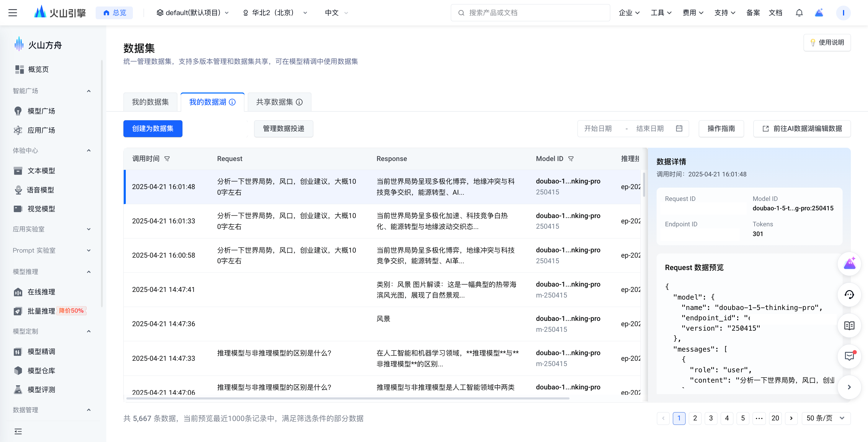
Task: Click the notification bell icon
Action: click(x=799, y=13)
